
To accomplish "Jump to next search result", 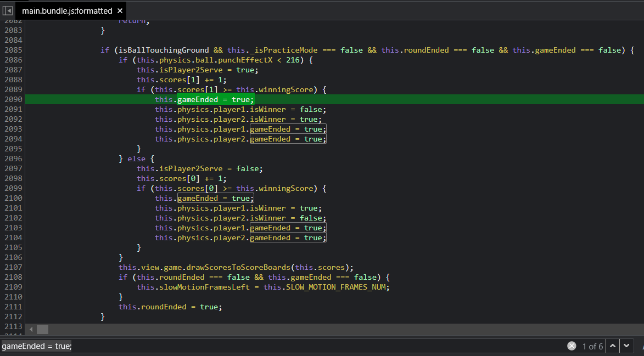I will [626, 346].
